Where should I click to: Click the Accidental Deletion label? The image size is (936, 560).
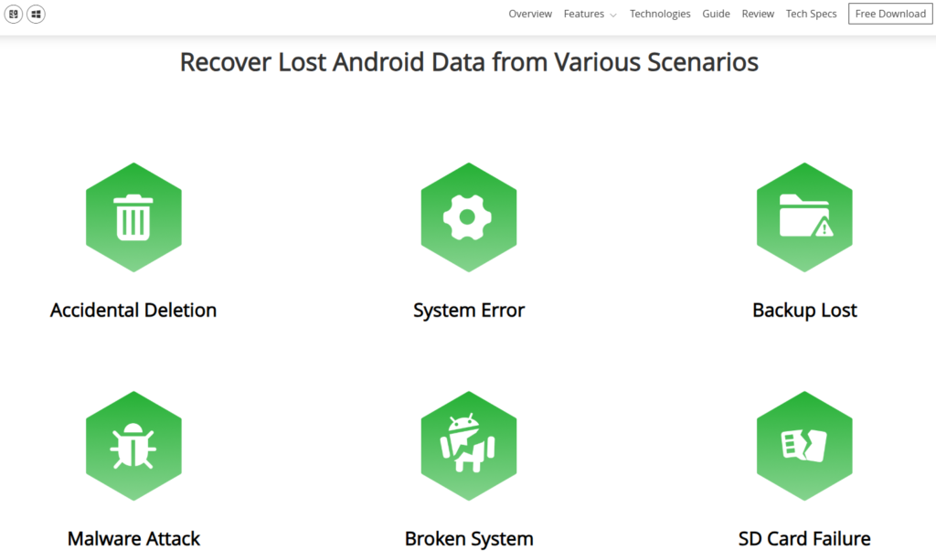pos(133,310)
